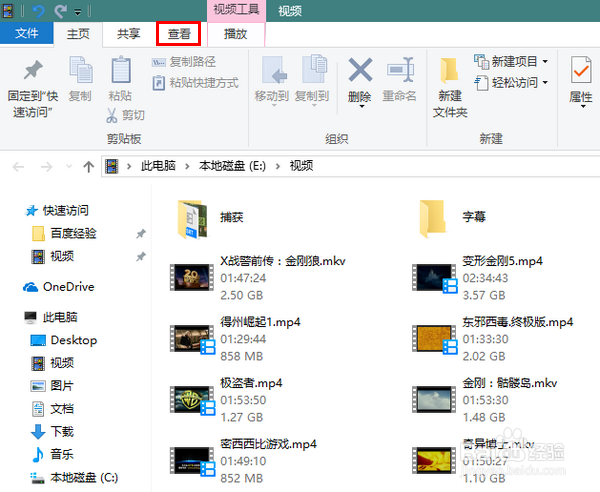
Task: Click Copy Path (复制路径)
Action: [x=184, y=62]
